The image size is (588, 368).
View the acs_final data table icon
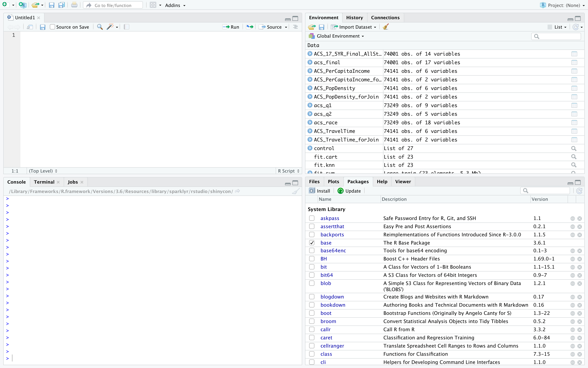click(574, 63)
